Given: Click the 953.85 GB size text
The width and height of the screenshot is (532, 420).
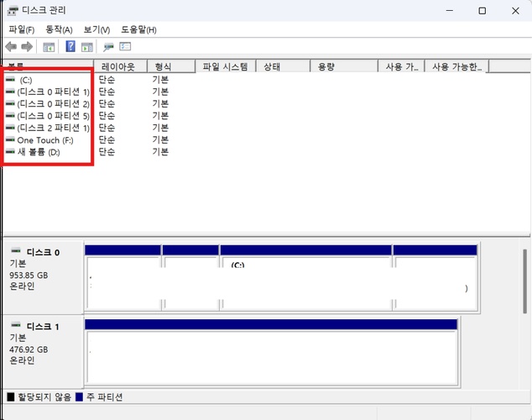Looking at the screenshot, I should click(x=29, y=275).
